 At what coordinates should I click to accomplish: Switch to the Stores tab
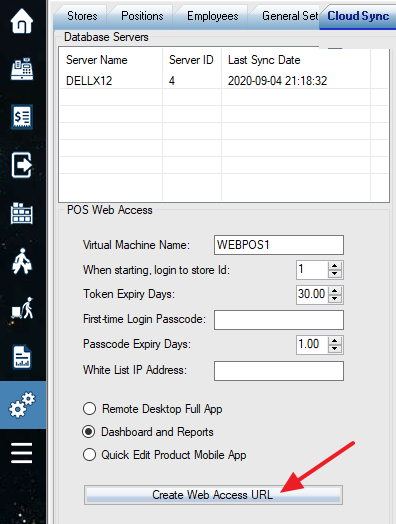pyautogui.click(x=82, y=16)
